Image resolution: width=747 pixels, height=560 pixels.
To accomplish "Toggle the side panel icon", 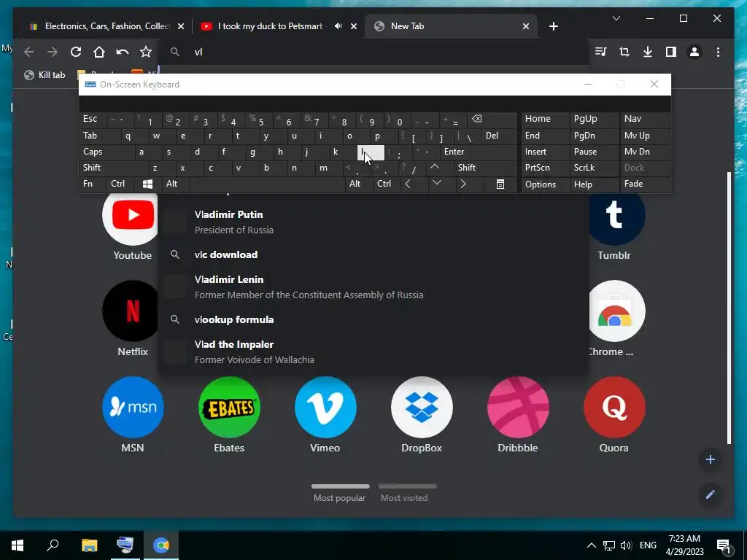I will 671,52.
